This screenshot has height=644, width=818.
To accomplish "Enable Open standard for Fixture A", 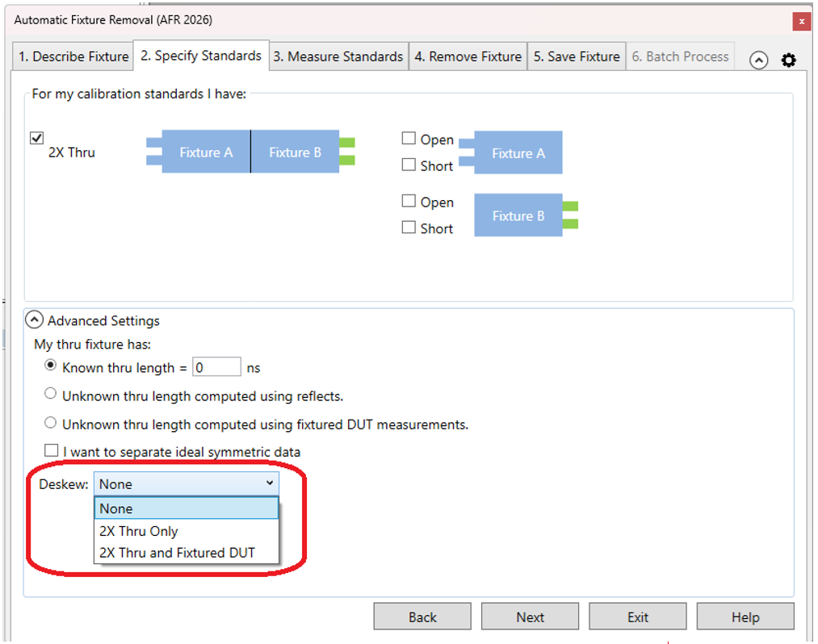I will [x=409, y=139].
